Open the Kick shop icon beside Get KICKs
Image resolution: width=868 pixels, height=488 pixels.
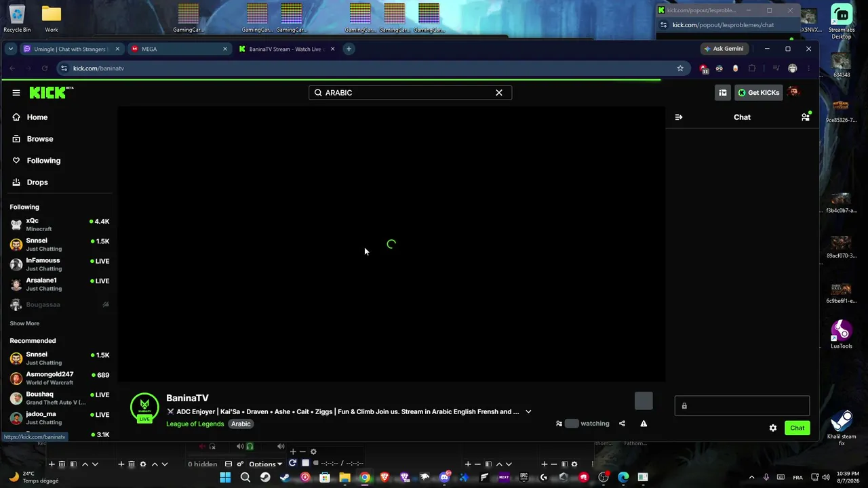point(723,93)
